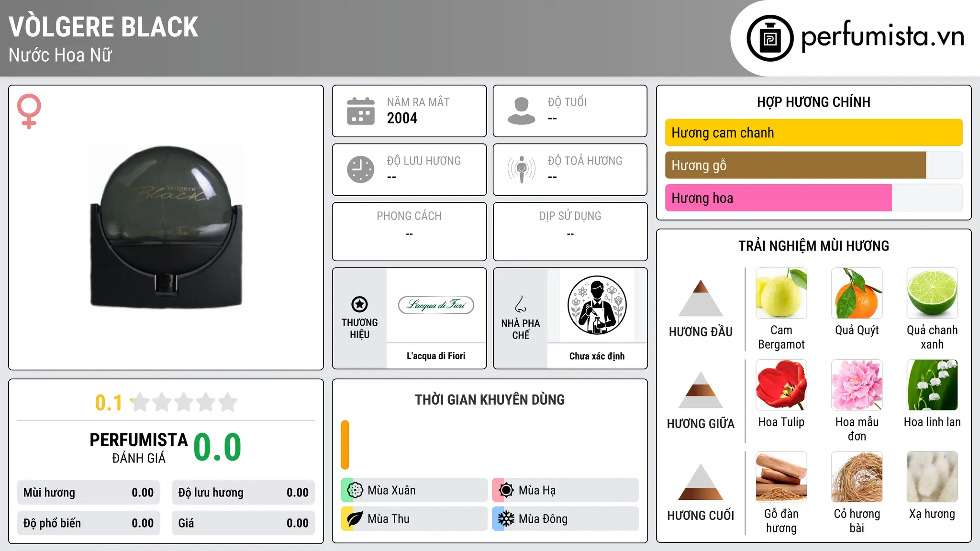The height and width of the screenshot is (551, 980).
Task: Click the Mùa Đông season button
Action: pos(565,519)
